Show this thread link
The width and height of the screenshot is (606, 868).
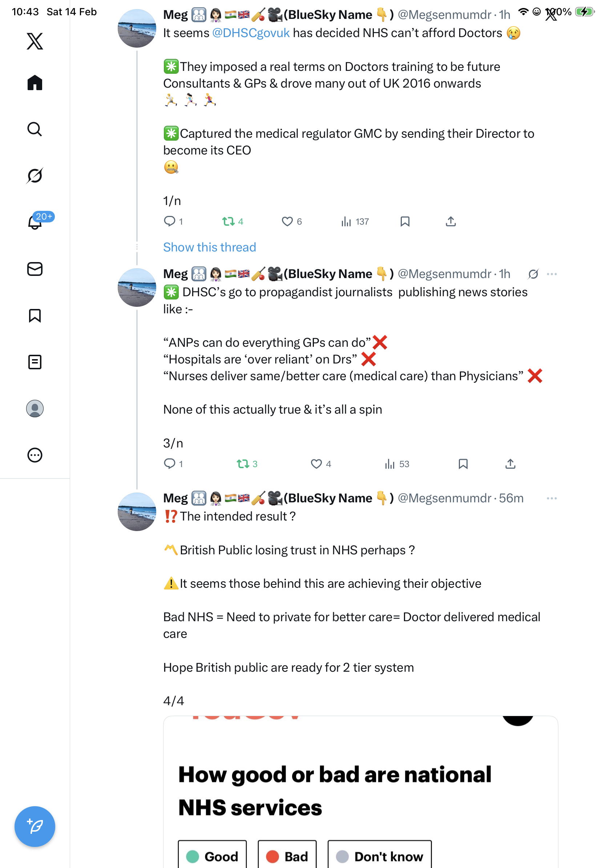[209, 247]
